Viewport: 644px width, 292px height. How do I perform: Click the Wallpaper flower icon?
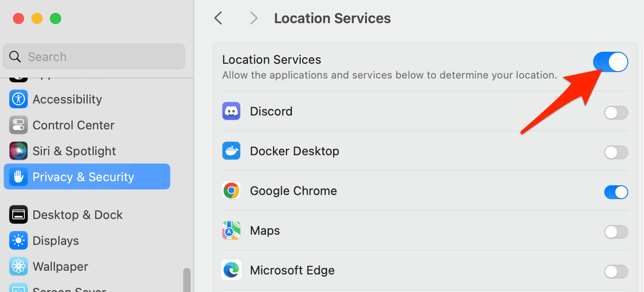(x=19, y=267)
